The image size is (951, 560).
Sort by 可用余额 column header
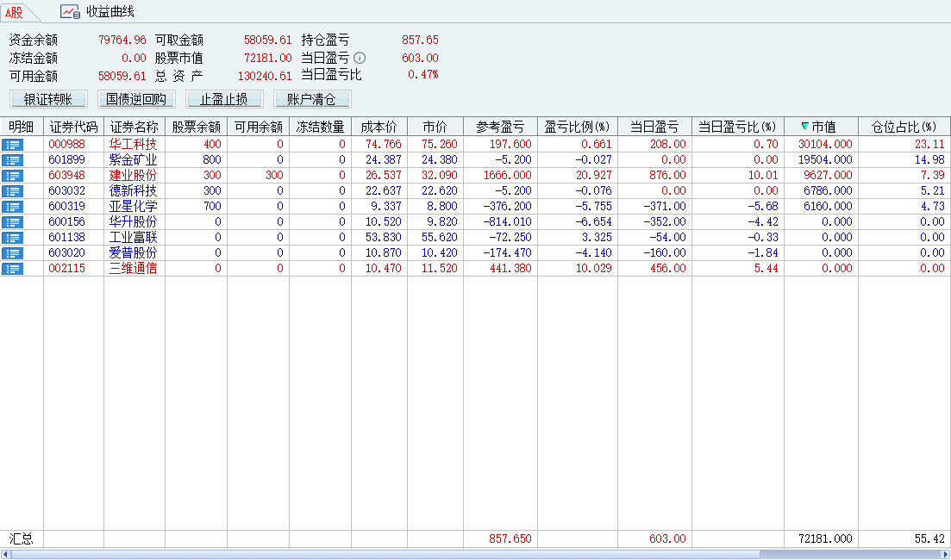point(259,127)
